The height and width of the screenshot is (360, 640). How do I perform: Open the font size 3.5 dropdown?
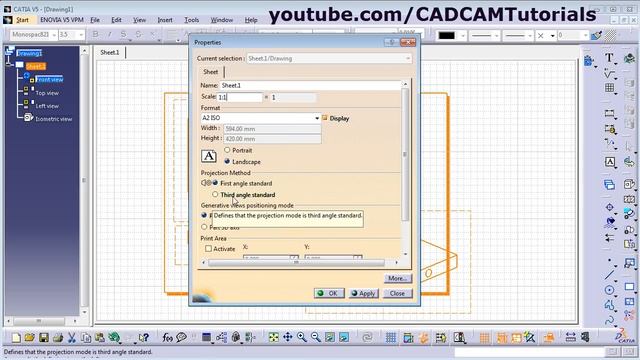coord(81,35)
